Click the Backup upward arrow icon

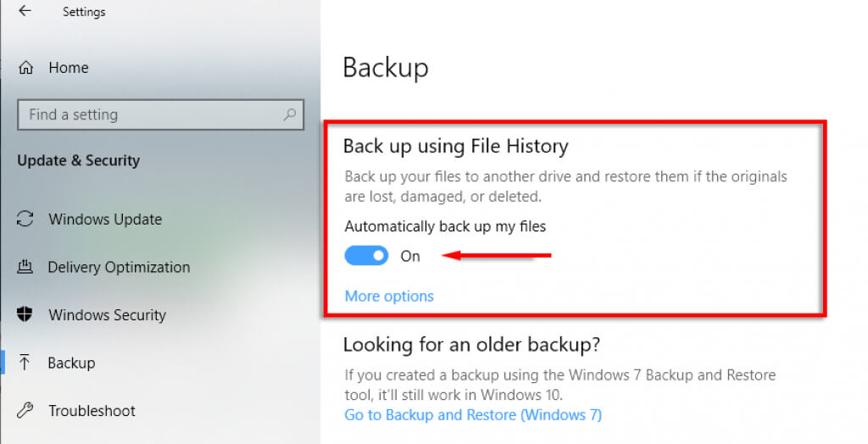(25, 363)
